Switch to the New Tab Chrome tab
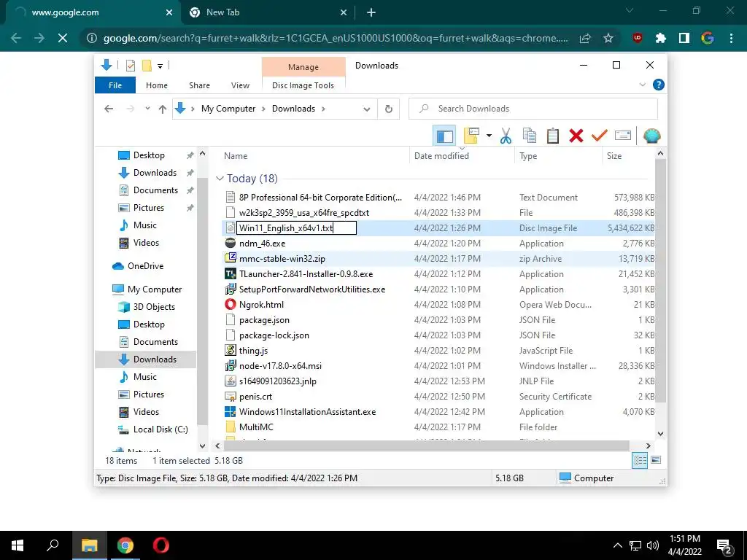747x560 pixels. [267, 13]
